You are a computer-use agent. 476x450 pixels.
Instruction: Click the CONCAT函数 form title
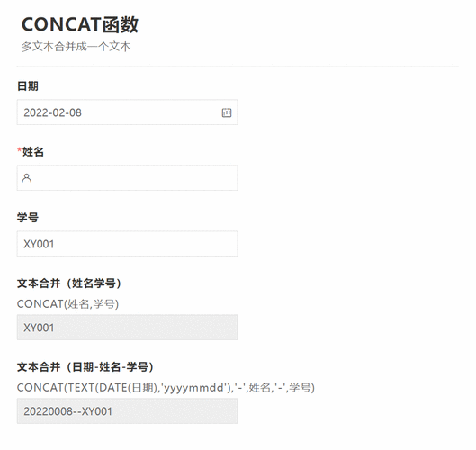pyautogui.click(x=80, y=24)
